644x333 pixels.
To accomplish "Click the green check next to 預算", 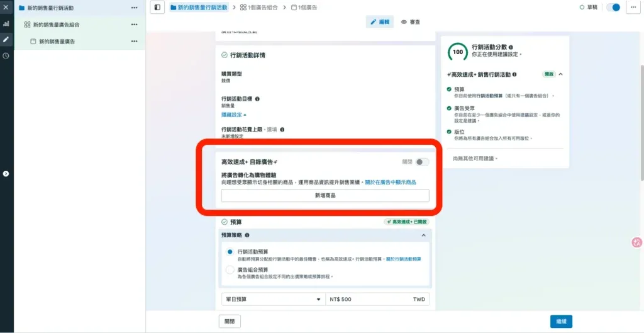I will click(x=449, y=89).
